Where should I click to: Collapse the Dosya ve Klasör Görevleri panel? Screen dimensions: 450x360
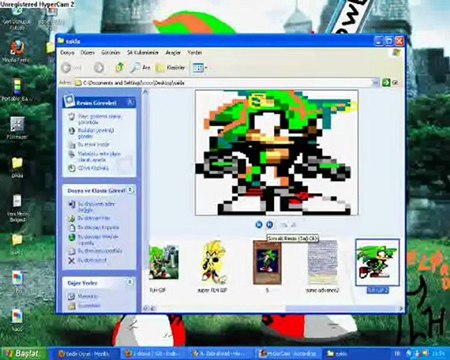pyautogui.click(x=130, y=190)
